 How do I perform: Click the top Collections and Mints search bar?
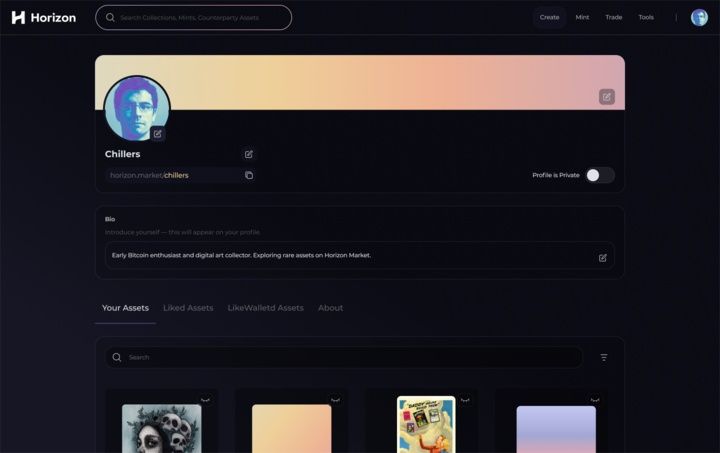[x=193, y=17]
